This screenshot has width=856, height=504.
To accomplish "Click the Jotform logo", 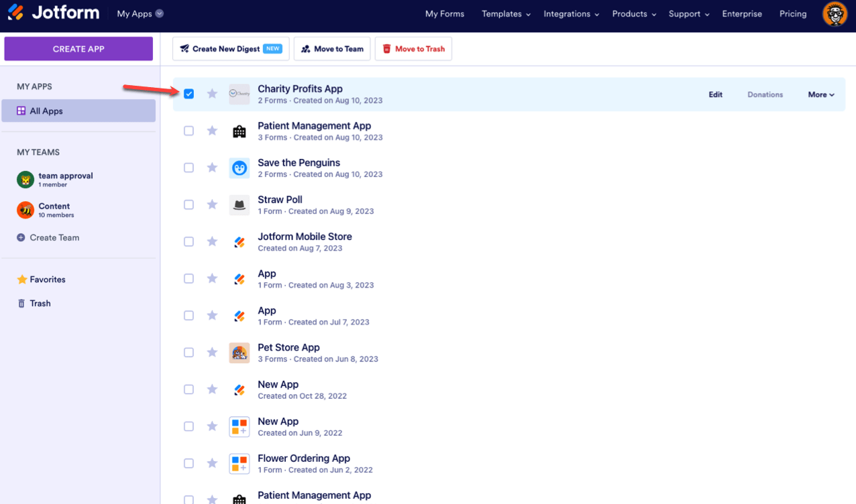I will (x=53, y=13).
